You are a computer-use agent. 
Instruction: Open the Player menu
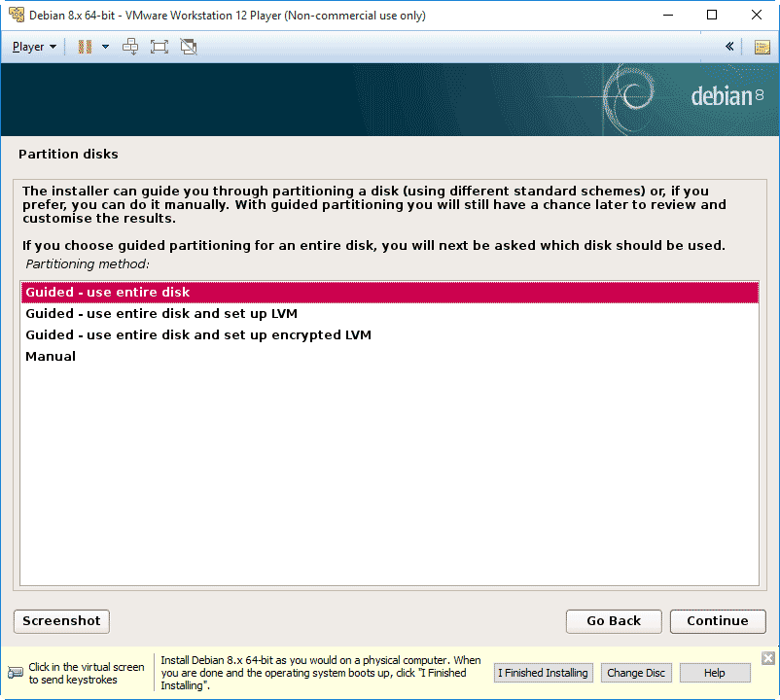(x=34, y=47)
